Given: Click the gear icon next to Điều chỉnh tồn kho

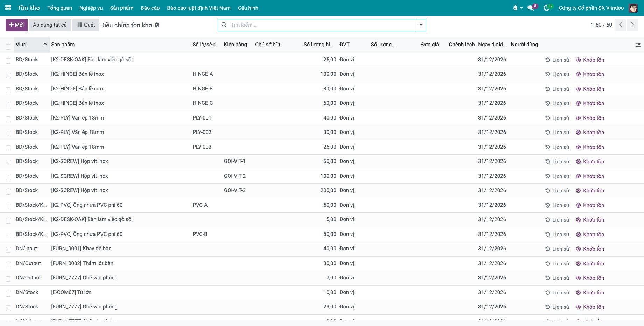Looking at the screenshot, I should pos(157,25).
